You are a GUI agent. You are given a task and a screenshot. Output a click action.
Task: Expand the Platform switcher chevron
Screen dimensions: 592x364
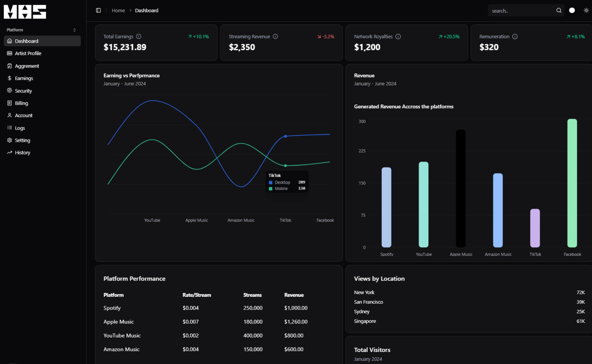[74, 30]
